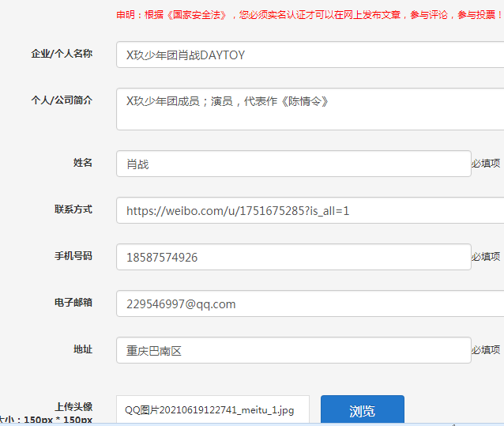Click the 手机号码 label

point(73,256)
